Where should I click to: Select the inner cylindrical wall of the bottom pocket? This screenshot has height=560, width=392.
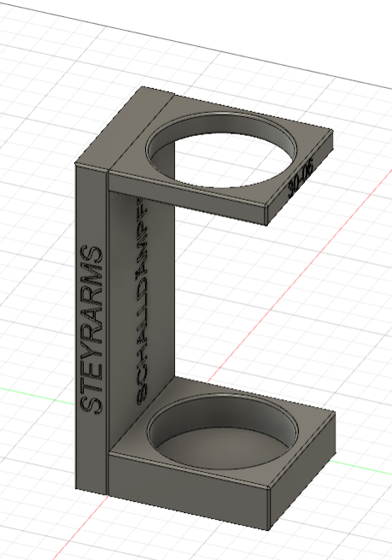coord(221,410)
